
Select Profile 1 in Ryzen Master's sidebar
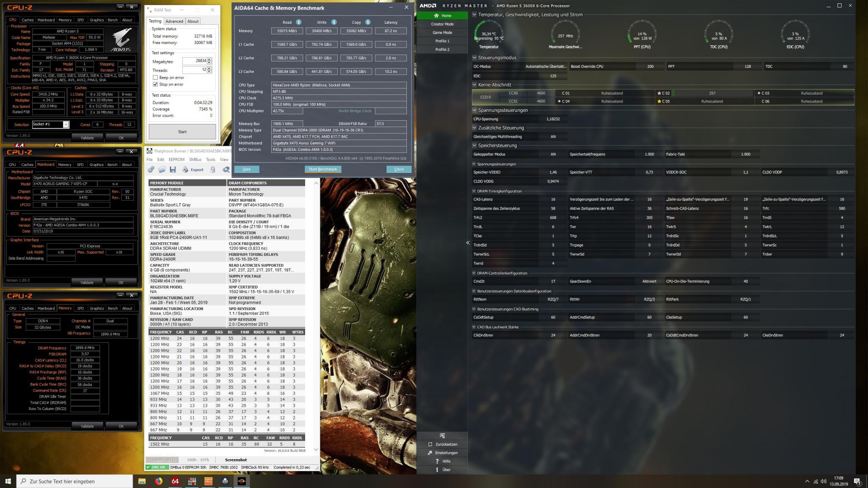pyautogui.click(x=442, y=41)
